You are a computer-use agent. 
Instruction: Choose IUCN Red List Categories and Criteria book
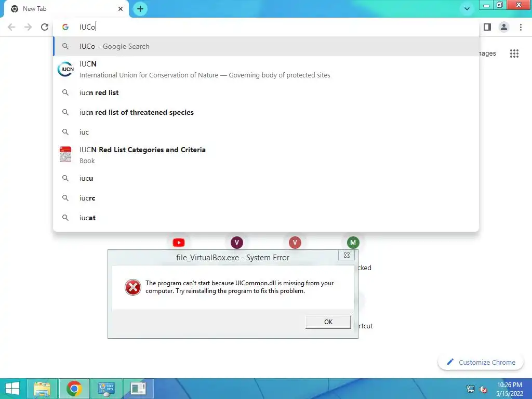point(266,155)
